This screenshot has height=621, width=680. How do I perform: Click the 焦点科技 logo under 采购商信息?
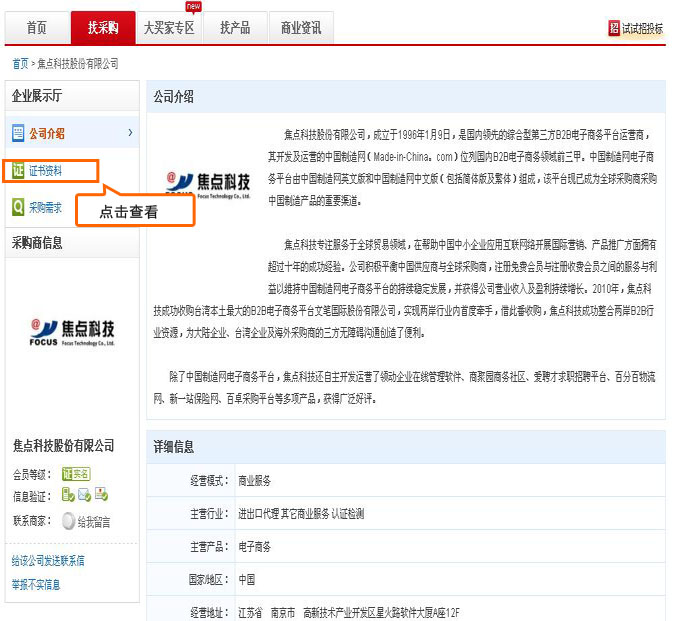pos(72,333)
